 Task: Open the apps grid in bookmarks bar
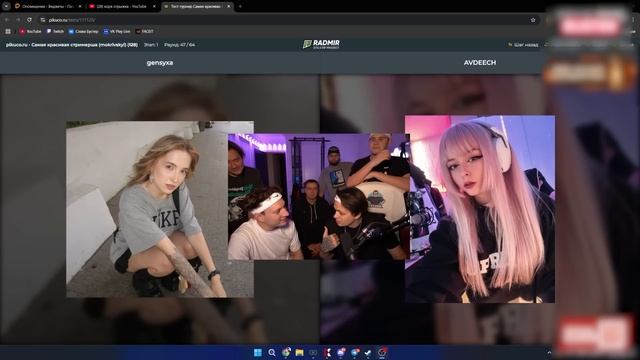(x=8, y=31)
